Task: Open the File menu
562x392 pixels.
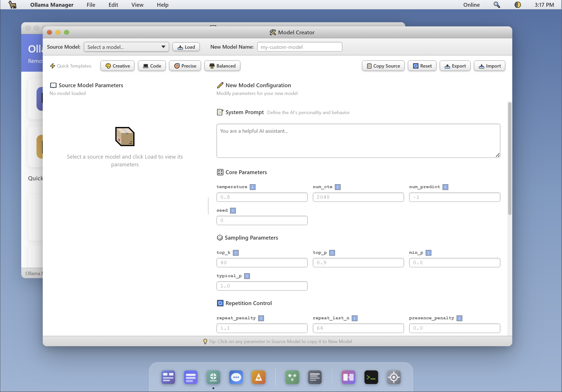Action: click(91, 5)
